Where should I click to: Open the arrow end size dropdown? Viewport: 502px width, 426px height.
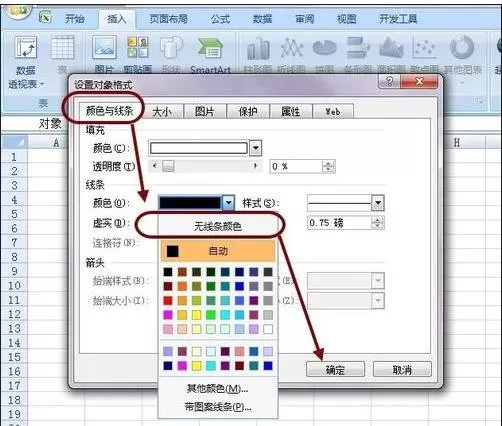click(378, 301)
